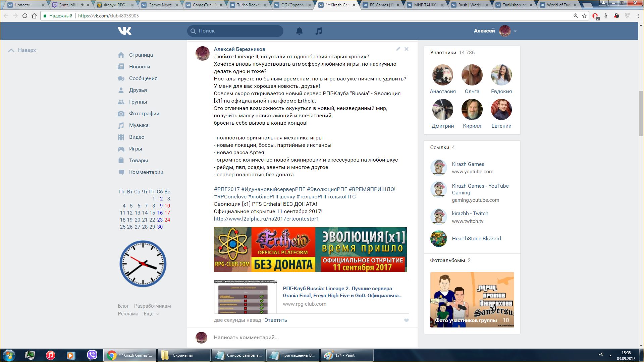
Task: Click Реклама footer link
Action: (128, 314)
